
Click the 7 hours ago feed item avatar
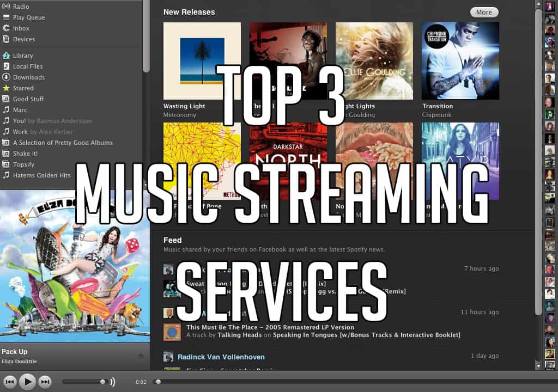(168, 269)
